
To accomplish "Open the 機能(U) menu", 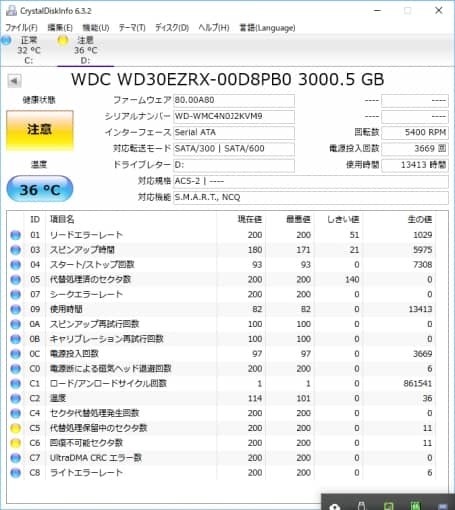I will [96, 28].
